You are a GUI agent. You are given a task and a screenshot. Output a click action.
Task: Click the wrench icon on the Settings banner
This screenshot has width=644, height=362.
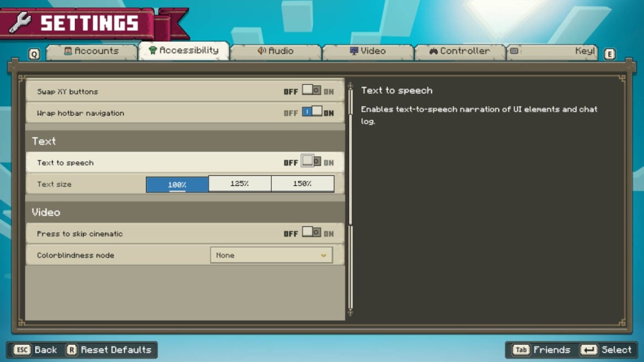pyautogui.click(x=20, y=23)
